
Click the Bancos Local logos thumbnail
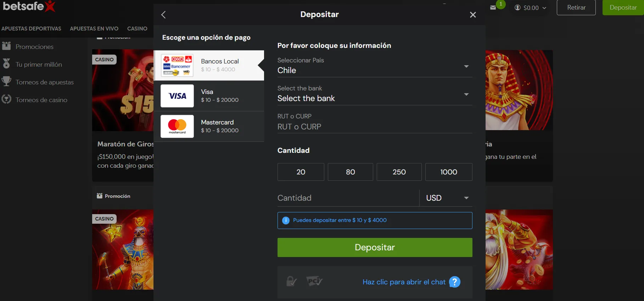click(x=177, y=65)
